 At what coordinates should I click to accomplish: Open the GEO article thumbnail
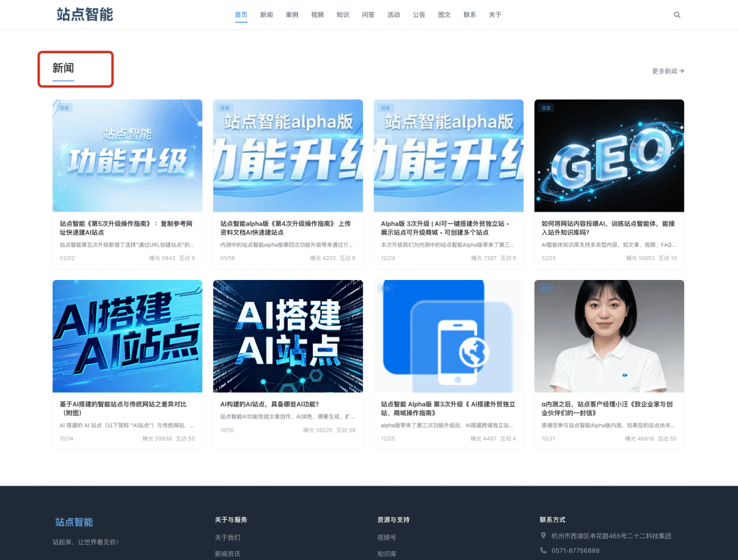tap(609, 156)
